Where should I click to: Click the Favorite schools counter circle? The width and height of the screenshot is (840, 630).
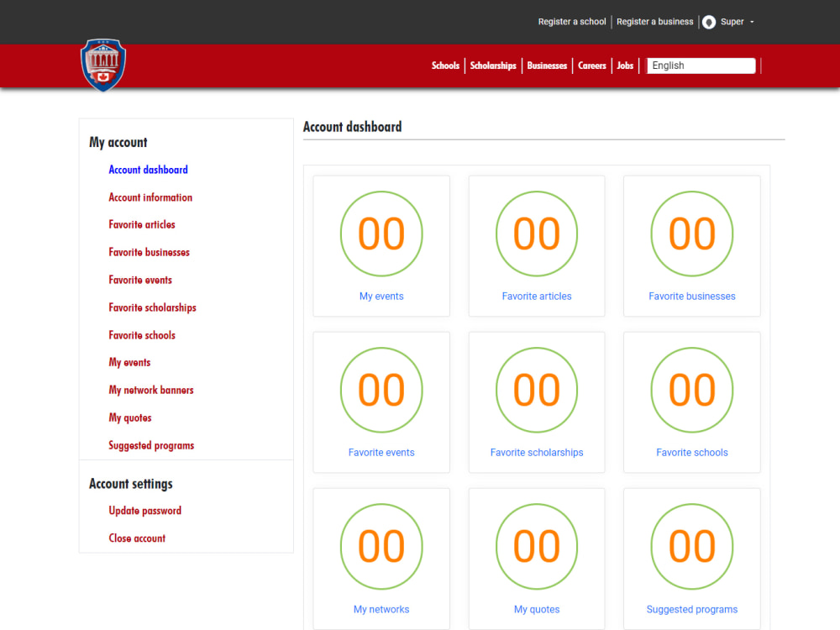(692, 390)
